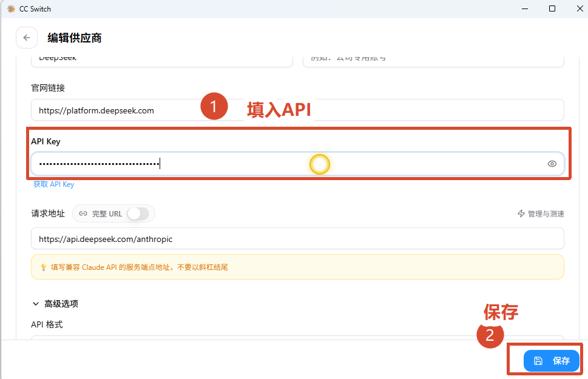Click the CC Switch app icon in title bar
588x379 pixels.
(x=12, y=8)
